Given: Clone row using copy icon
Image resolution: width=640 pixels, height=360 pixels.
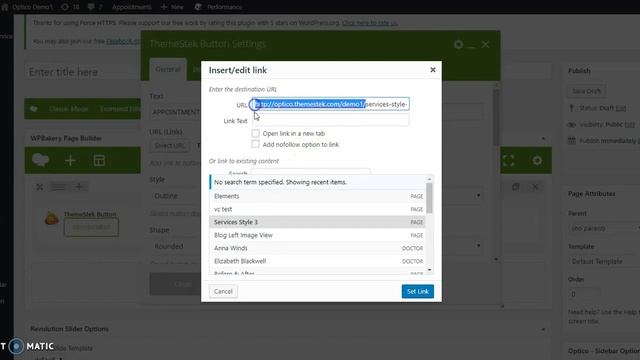Looking at the screenshot, I should point(516,187).
